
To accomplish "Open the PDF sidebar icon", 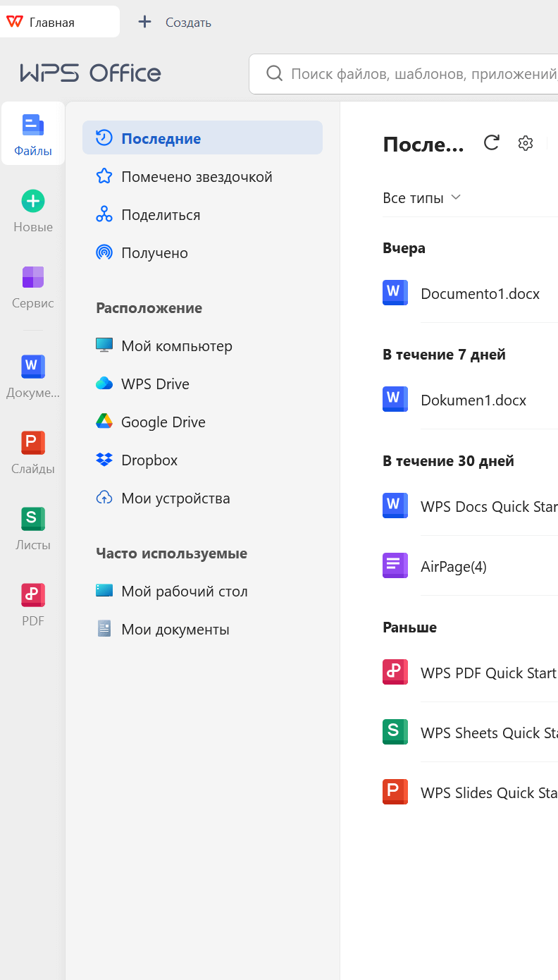I will coord(33,595).
